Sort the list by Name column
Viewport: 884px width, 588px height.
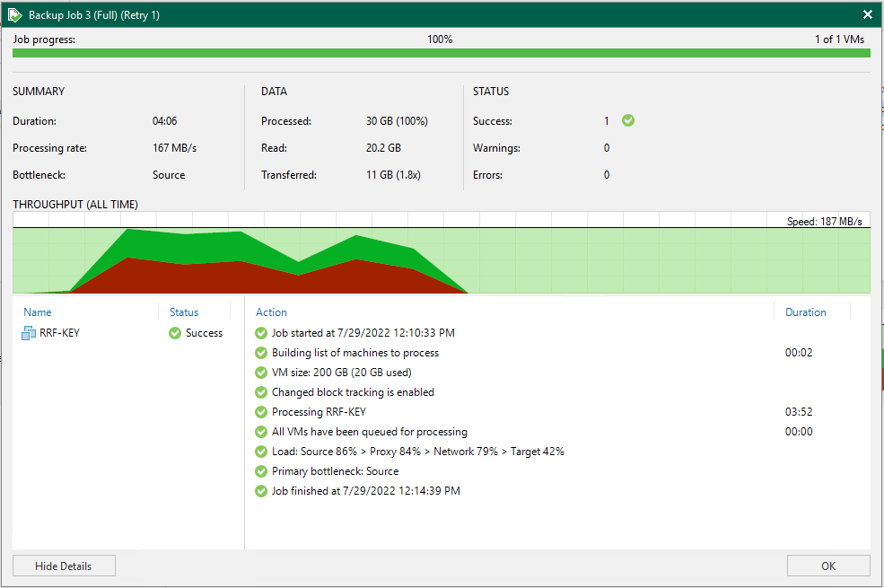[x=38, y=312]
